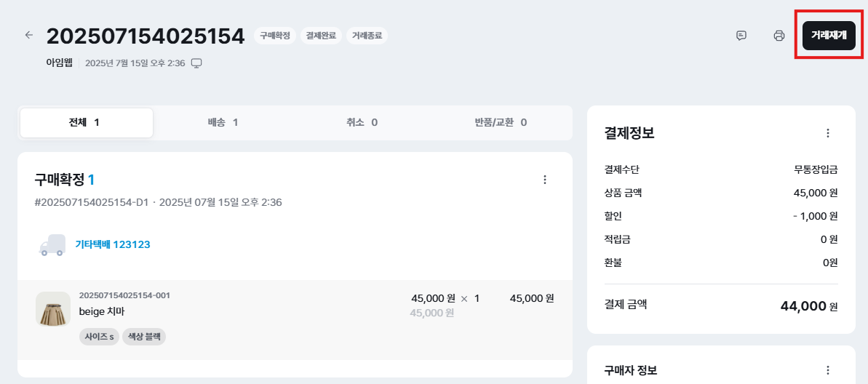Select the 전체 tab
This screenshot has height=384, width=868.
click(x=87, y=123)
